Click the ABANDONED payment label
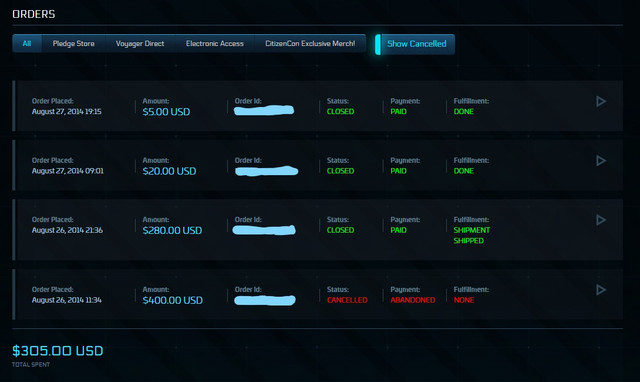The height and width of the screenshot is (382, 640). (x=413, y=300)
